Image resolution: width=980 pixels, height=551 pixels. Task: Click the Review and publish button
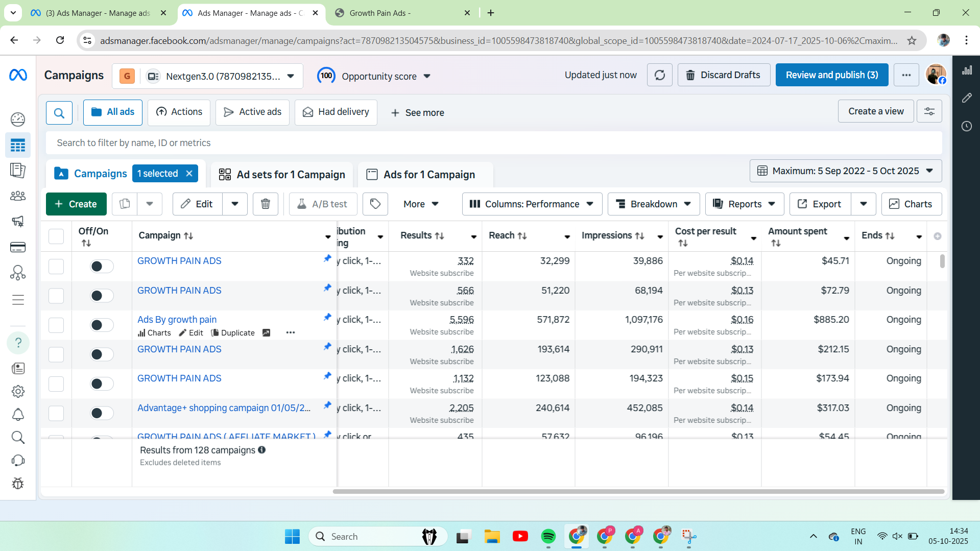831,75
